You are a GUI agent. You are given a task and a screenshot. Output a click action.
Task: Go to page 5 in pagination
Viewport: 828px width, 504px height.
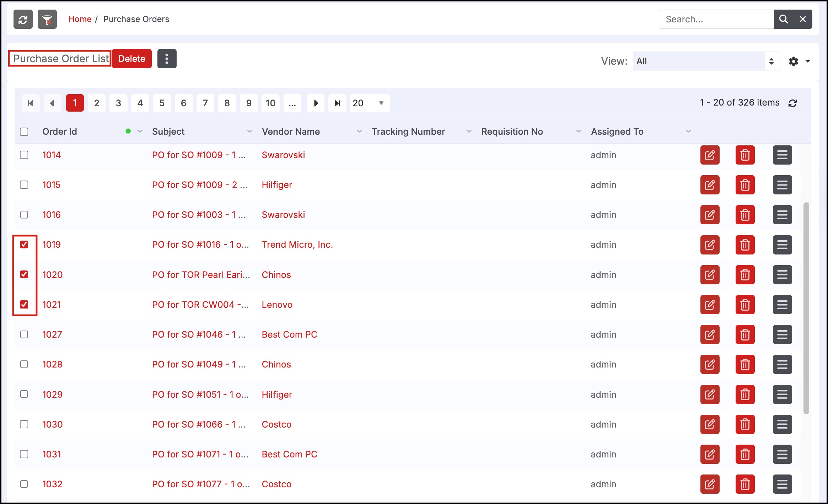pos(162,103)
